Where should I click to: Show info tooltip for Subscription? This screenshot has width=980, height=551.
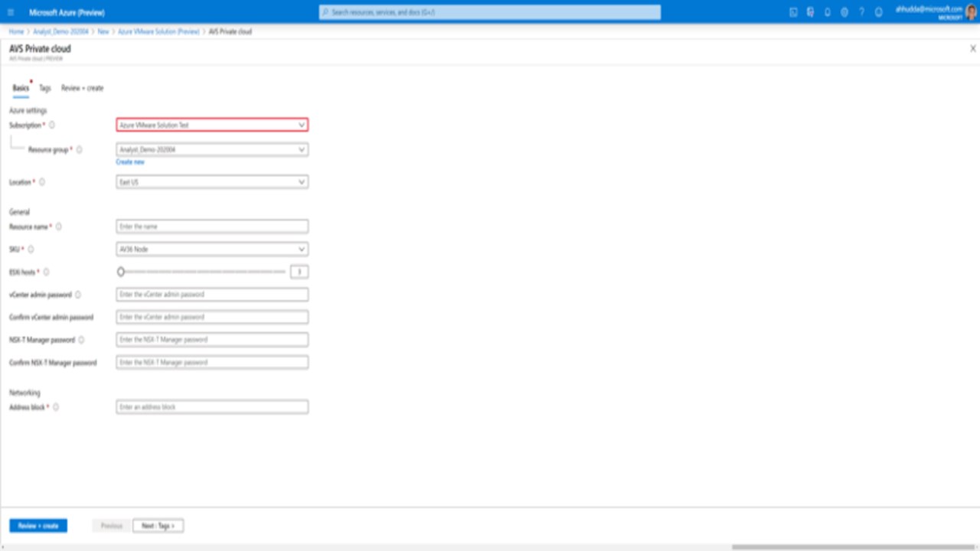[x=52, y=125]
